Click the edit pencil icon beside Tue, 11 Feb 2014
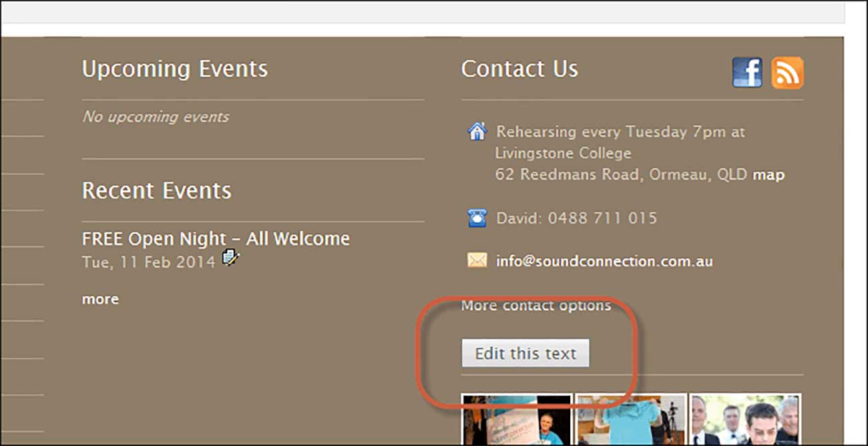Viewport: 868px width, 446px height. pos(231,257)
